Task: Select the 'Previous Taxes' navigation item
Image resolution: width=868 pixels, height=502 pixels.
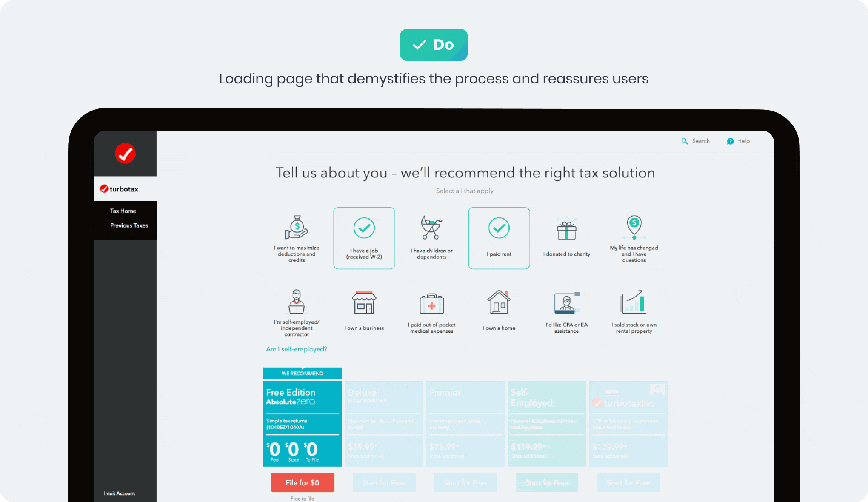Action: (128, 225)
